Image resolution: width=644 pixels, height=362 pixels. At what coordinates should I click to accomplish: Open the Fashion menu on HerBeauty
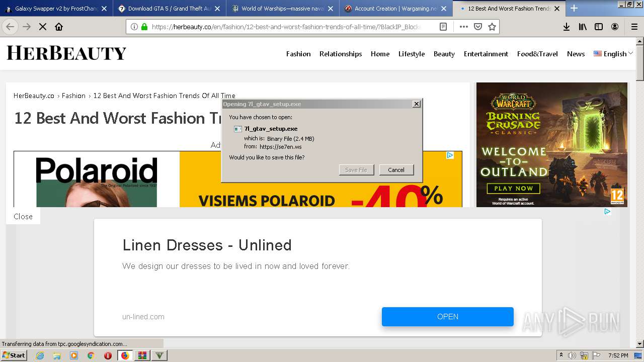[x=298, y=54]
